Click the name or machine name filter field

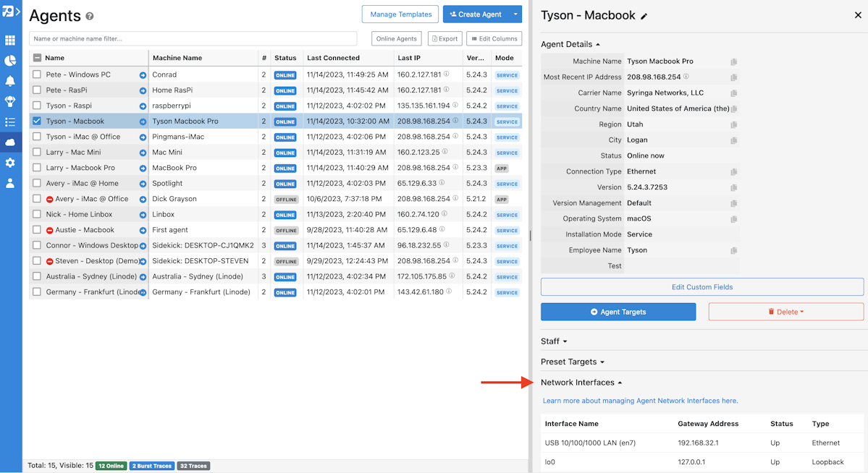click(193, 38)
